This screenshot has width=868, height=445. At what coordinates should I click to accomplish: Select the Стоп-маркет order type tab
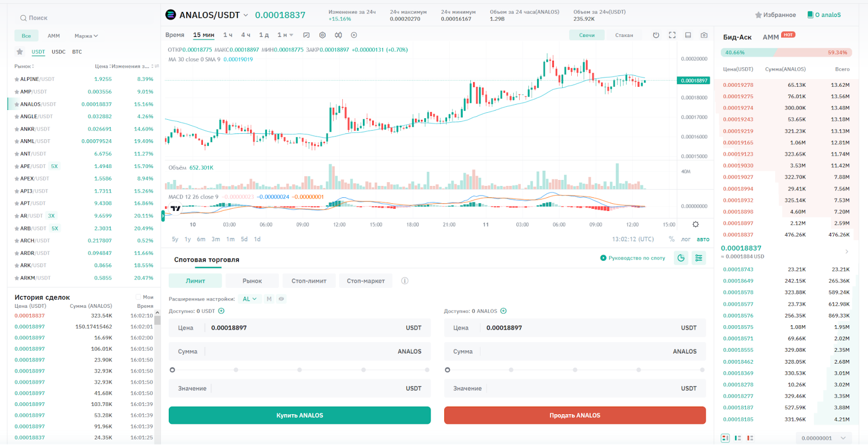(366, 281)
